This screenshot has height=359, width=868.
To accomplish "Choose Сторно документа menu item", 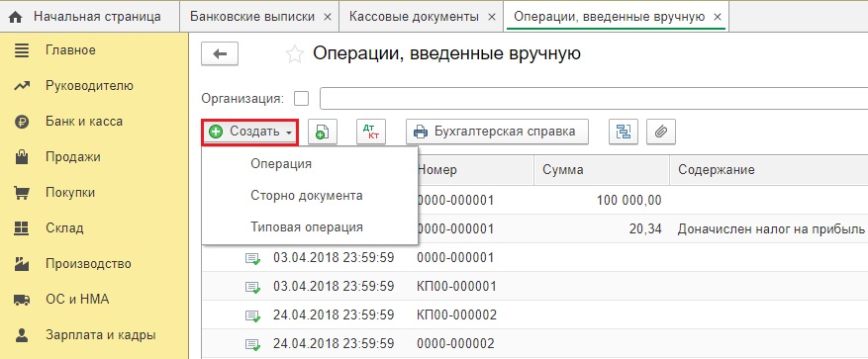I will pos(309,195).
